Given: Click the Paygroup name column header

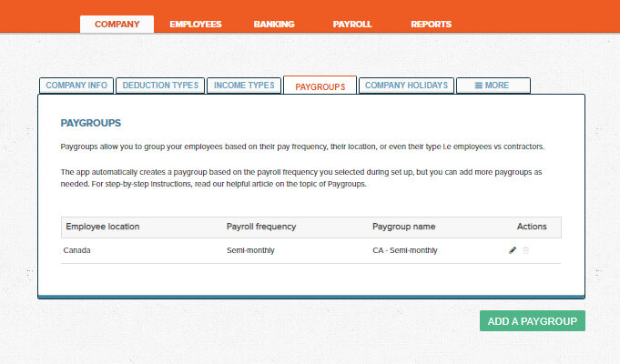Looking at the screenshot, I should 404,227.
